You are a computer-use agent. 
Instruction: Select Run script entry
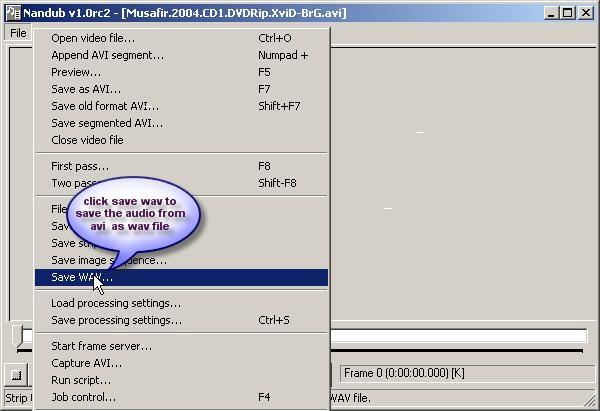(x=181, y=380)
